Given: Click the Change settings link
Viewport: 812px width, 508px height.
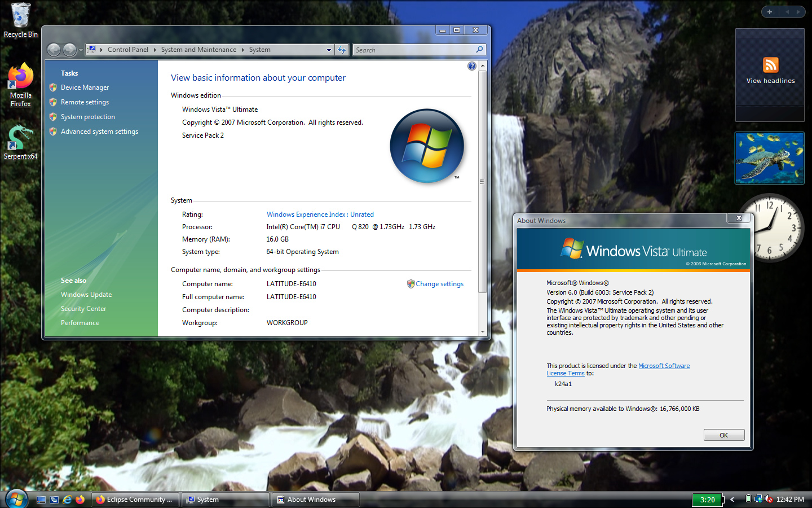Looking at the screenshot, I should 439,284.
